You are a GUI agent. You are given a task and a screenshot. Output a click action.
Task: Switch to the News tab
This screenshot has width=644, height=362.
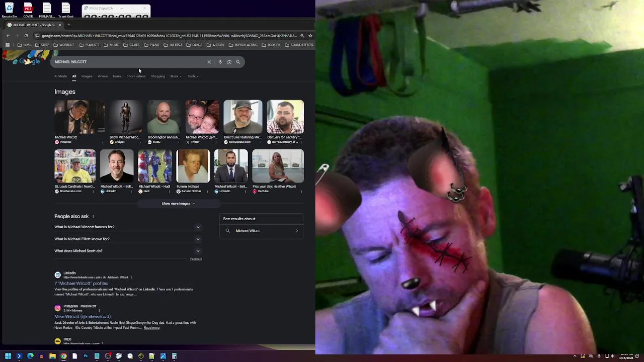click(x=117, y=76)
